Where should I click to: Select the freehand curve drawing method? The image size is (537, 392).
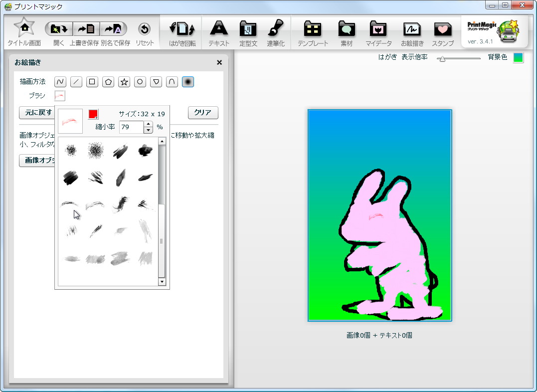(x=60, y=82)
